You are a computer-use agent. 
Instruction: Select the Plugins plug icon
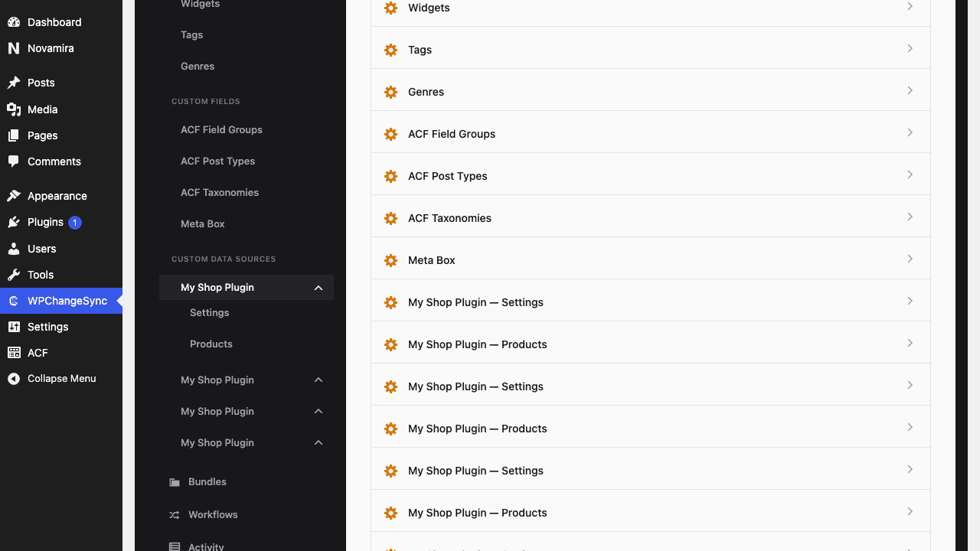click(x=14, y=222)
